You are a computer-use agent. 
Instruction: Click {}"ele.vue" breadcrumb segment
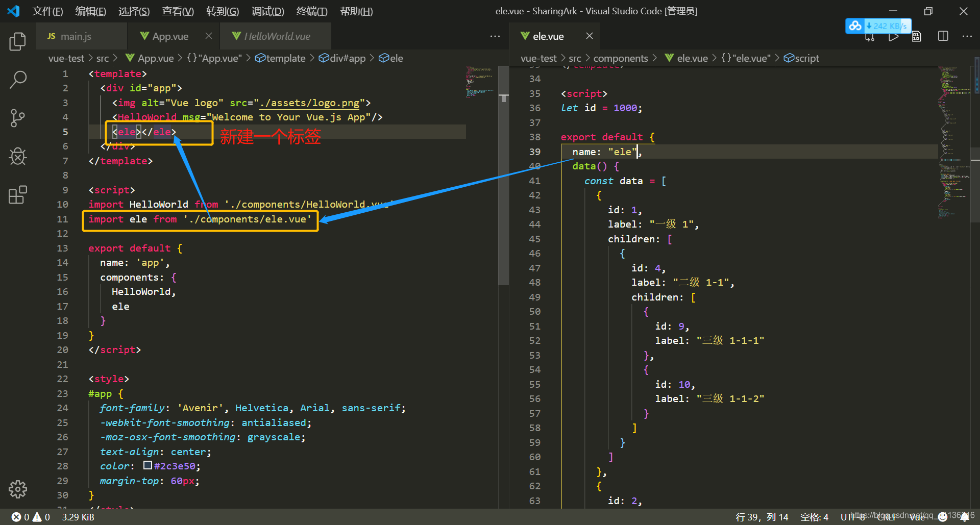[x=746, y=58]
